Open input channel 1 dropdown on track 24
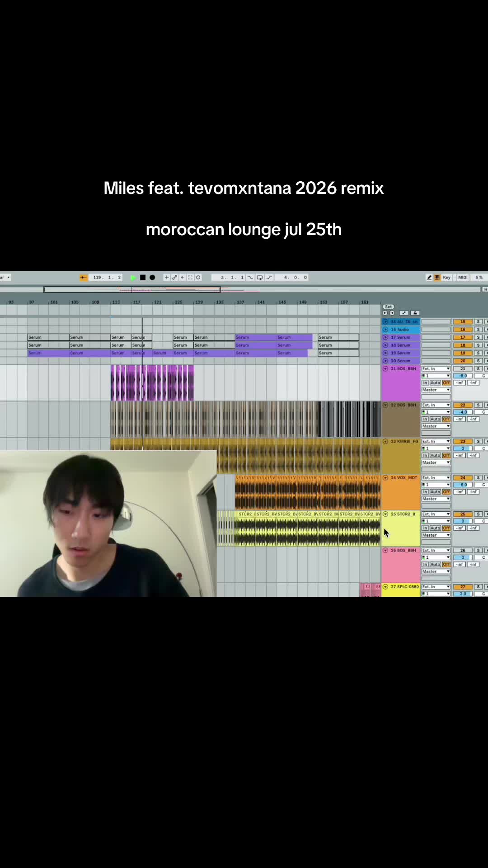 coord(436,485)
